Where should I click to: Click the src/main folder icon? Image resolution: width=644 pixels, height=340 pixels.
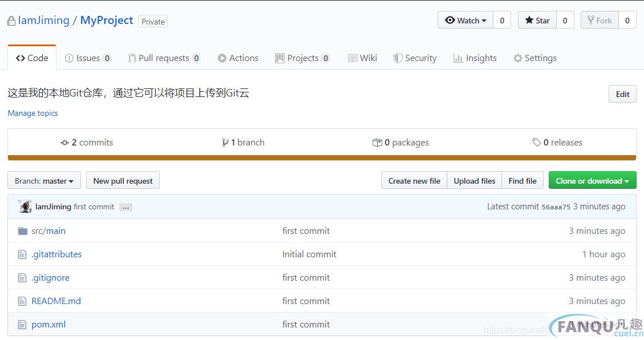click(x=23, y=231)
